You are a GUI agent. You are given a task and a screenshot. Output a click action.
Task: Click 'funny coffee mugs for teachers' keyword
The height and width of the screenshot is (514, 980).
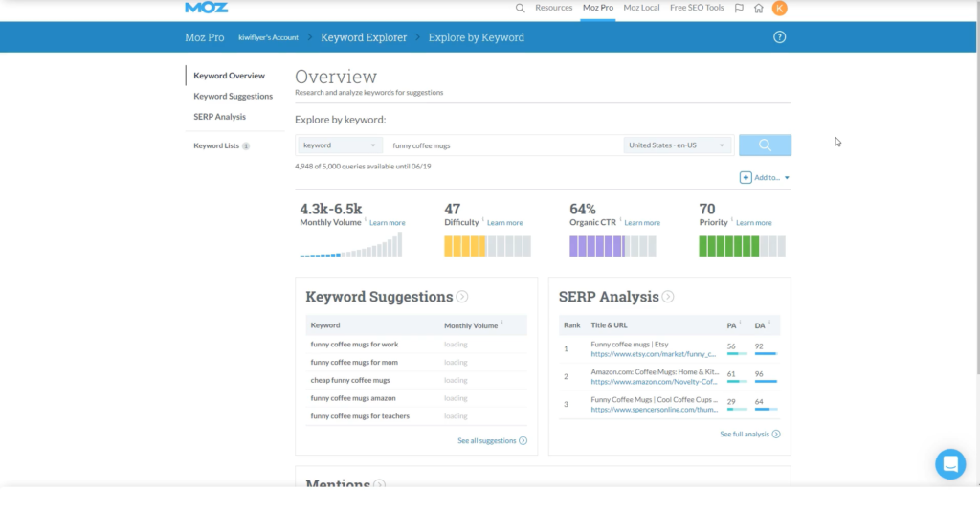tap(360, 415)
